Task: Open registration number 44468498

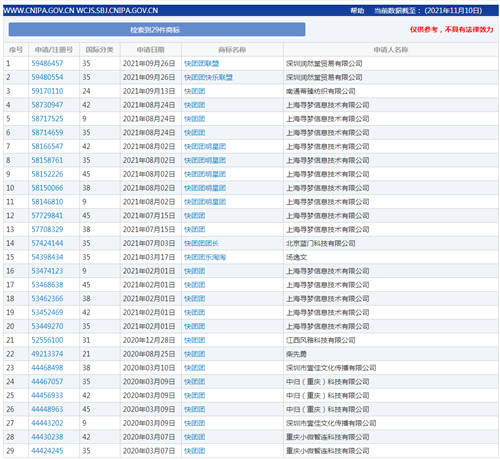Action: 47,368
